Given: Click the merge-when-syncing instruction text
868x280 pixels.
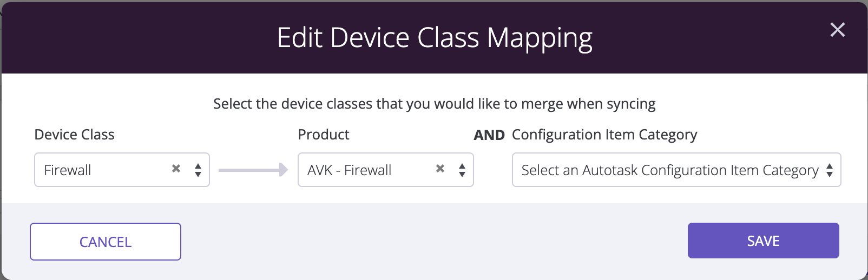Looking at the screenshot, I should pos(435,104).
